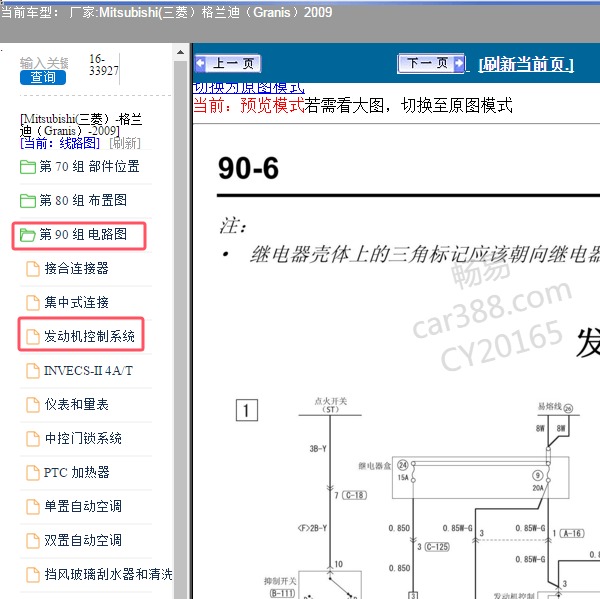Click the 输入关键 keyword input field
This screenshot has width=600, height=599.
[44, 63]
